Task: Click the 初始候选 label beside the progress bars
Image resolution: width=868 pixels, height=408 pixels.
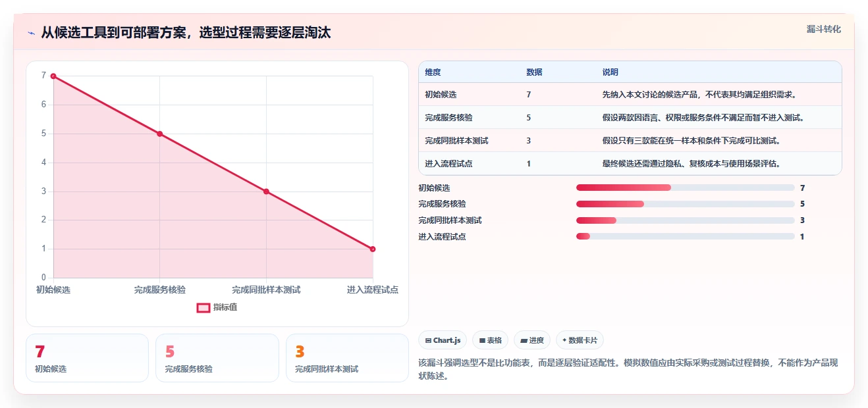Action: click(434, 188)
